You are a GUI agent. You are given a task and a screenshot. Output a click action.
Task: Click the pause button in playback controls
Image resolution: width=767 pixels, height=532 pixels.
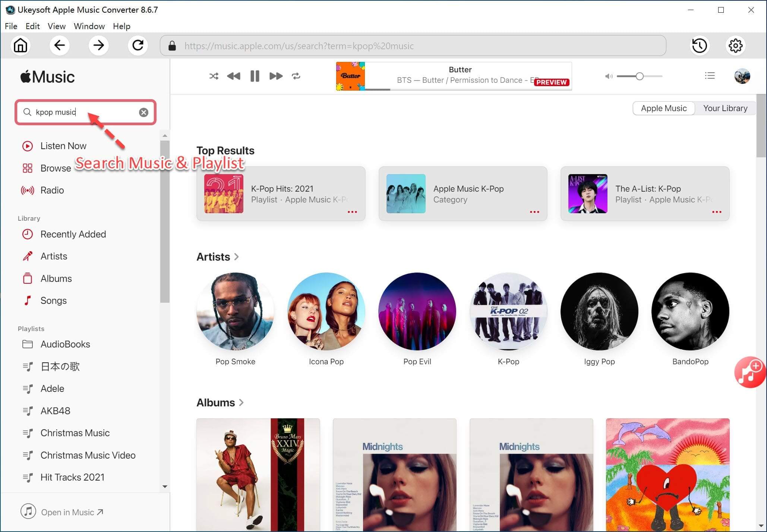tap(255, 76)
